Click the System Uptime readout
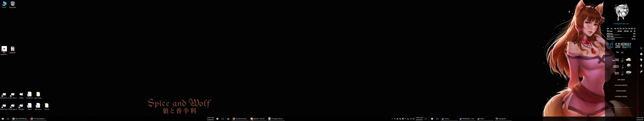The width and height of the screenshot is (644, 121). [621, 39]
